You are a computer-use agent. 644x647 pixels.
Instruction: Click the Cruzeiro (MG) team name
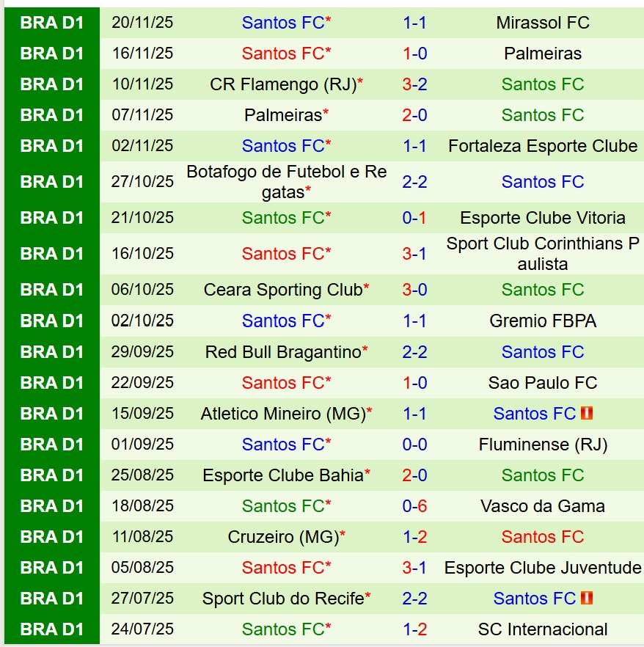coord(283,537)
